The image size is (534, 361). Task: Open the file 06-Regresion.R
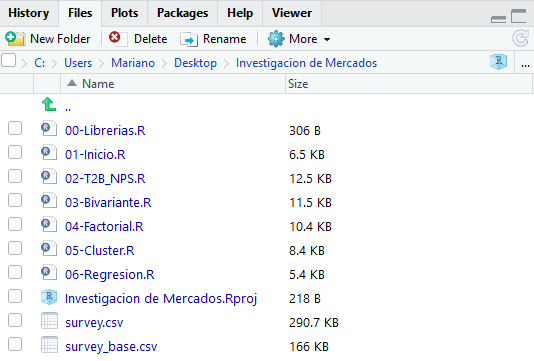pos(110,274)
